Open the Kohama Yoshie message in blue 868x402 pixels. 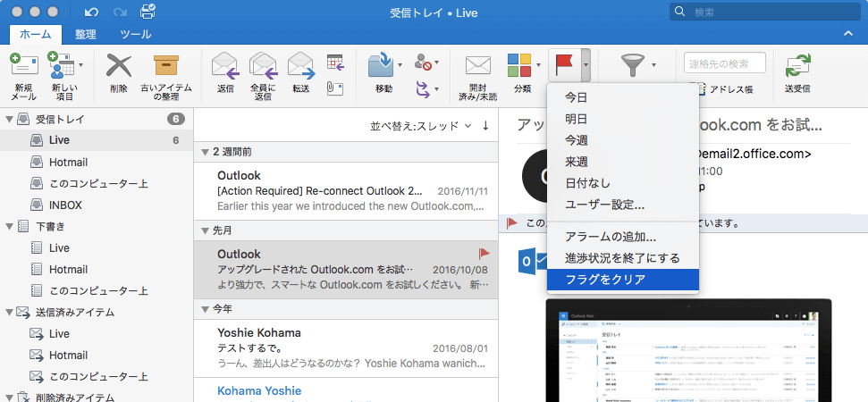click(346, 390)
